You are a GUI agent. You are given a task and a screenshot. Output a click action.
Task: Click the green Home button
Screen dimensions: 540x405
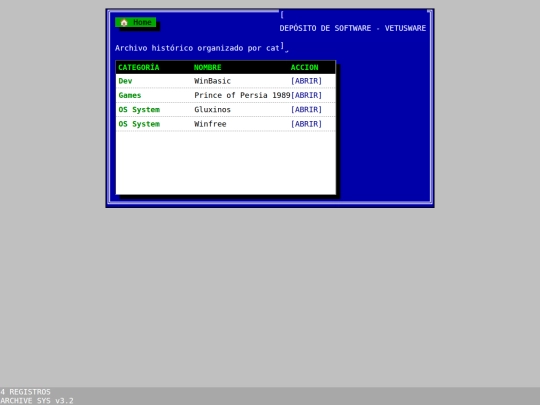coord(136,22)
